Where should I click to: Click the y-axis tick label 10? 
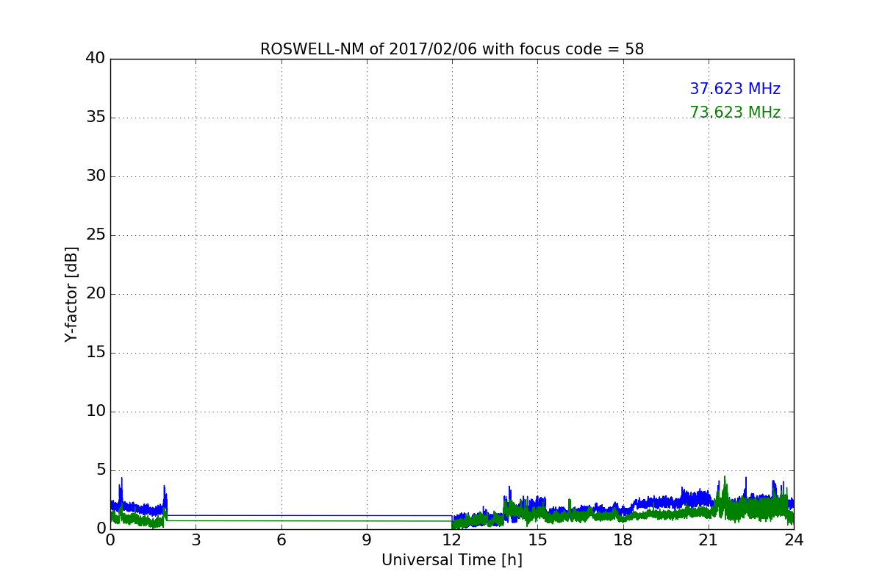pos(96,412)
